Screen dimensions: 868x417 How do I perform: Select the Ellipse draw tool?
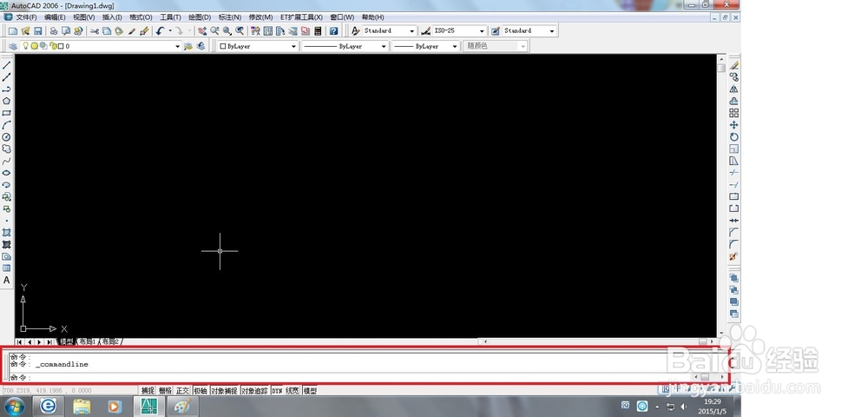(7, 173)
